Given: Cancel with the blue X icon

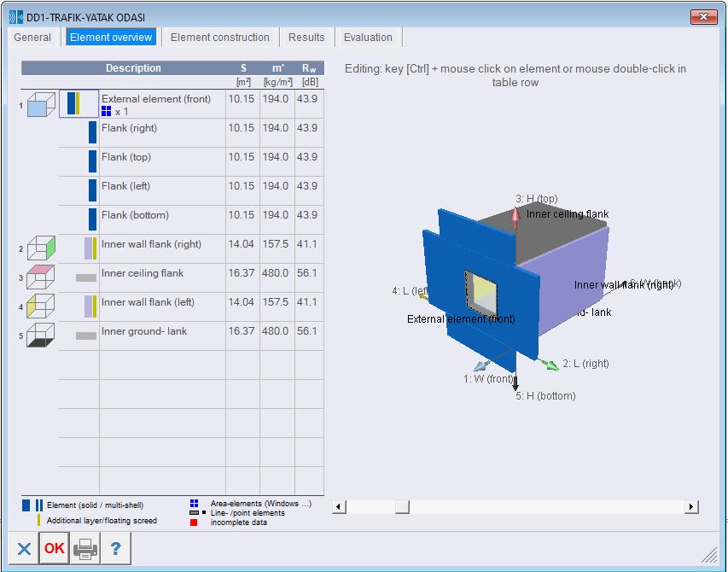Looking at the screenshot, I should coord(24,548).
